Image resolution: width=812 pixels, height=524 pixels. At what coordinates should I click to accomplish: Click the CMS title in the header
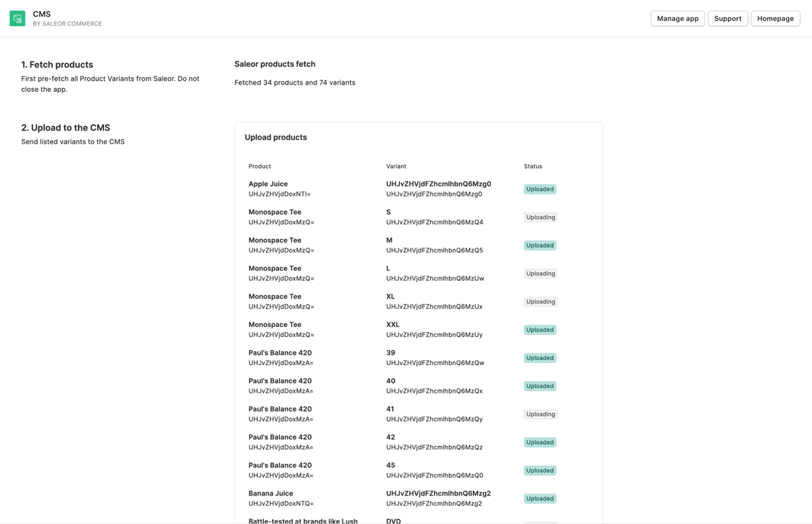point(42,14)
